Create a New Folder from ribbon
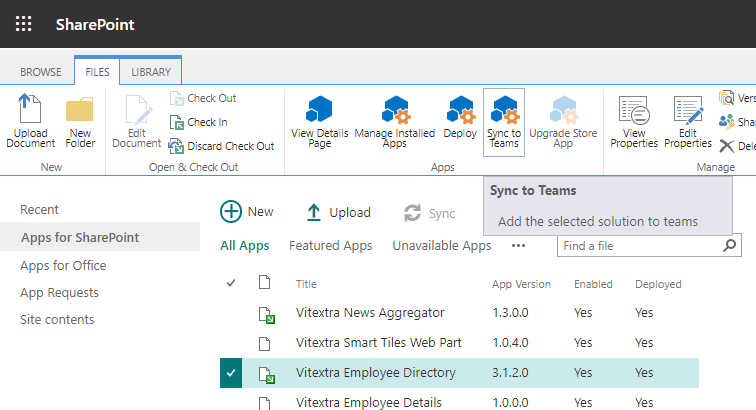This screenshot has width=756, height=410. click(80, 121)
